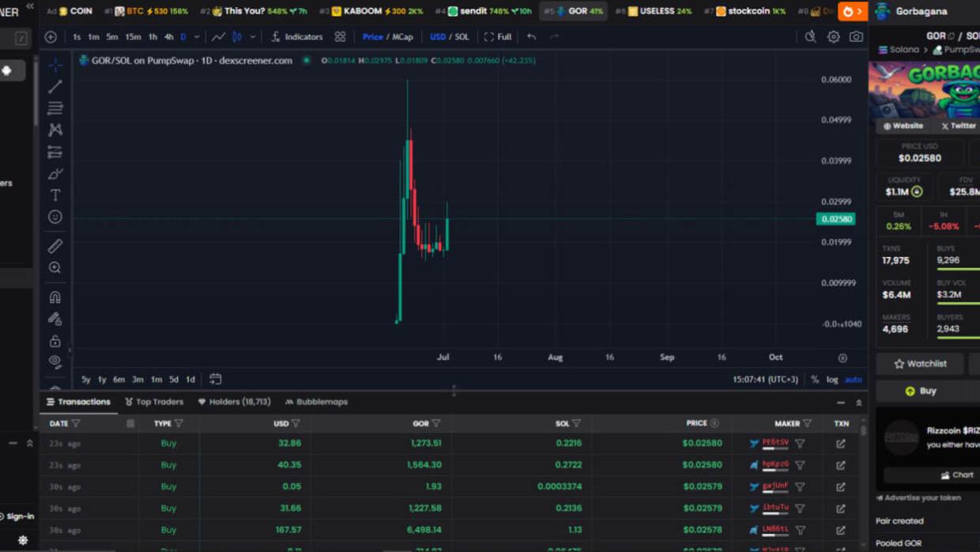Open the GOR column filter
The width and height of the screenshot is (980, 552).
[x=435, y=424]
